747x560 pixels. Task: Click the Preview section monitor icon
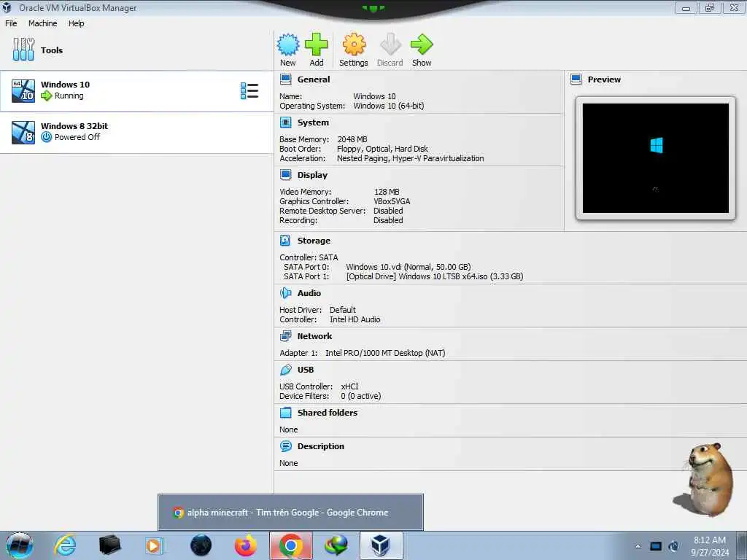click(576, 79)
